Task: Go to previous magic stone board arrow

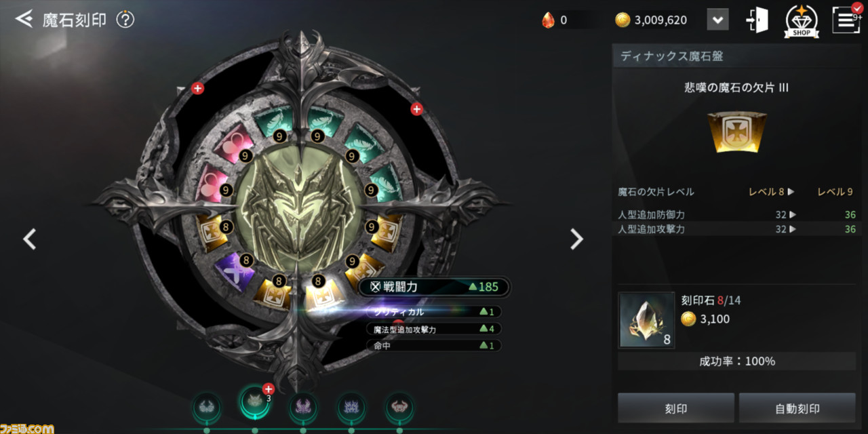Action: click(x=29, y=239)
